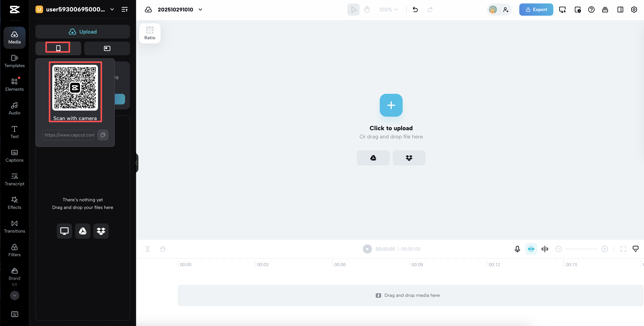
Task: Open the 100% zoom level dropdown
Action: pyautogui.click(x=388, y=9)
